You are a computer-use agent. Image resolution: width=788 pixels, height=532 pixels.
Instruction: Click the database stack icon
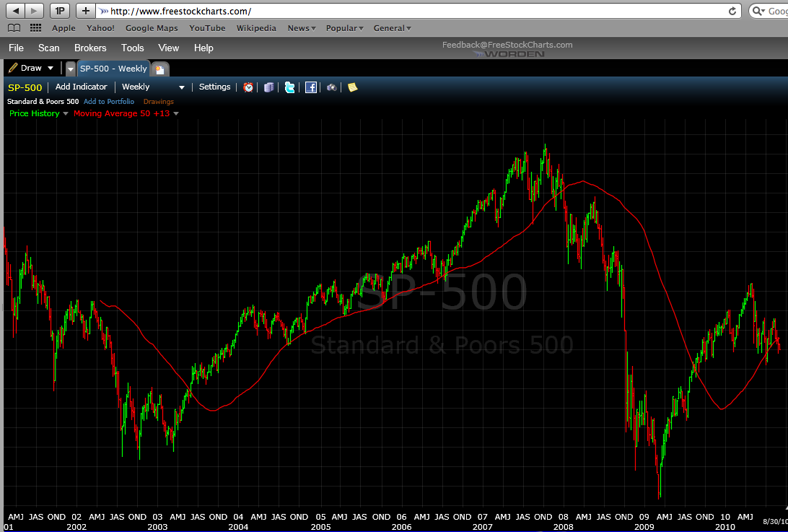coord(269,87)
